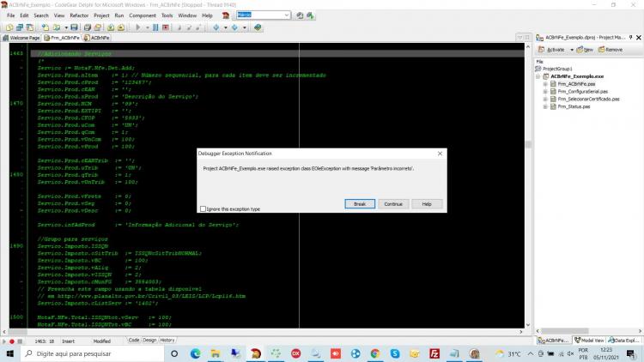Expand the Frm_ACBrNFe.pas node
Screen dimensions: 644x362
pyautogui.click(x=545, y=84)
